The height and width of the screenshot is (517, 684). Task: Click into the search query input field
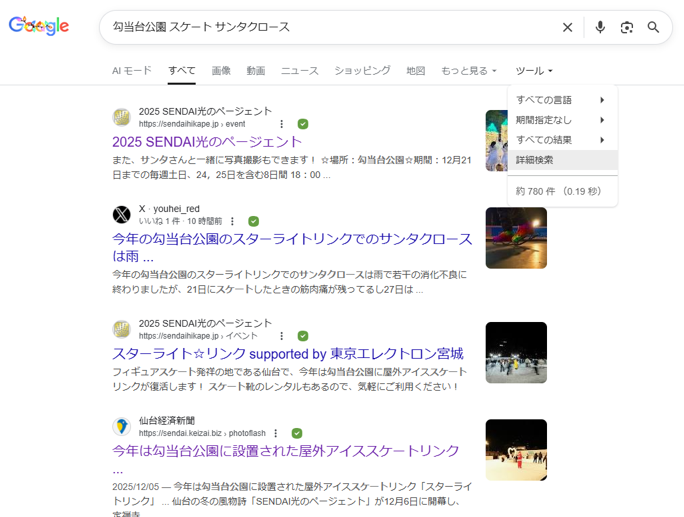tap(332, 27)
